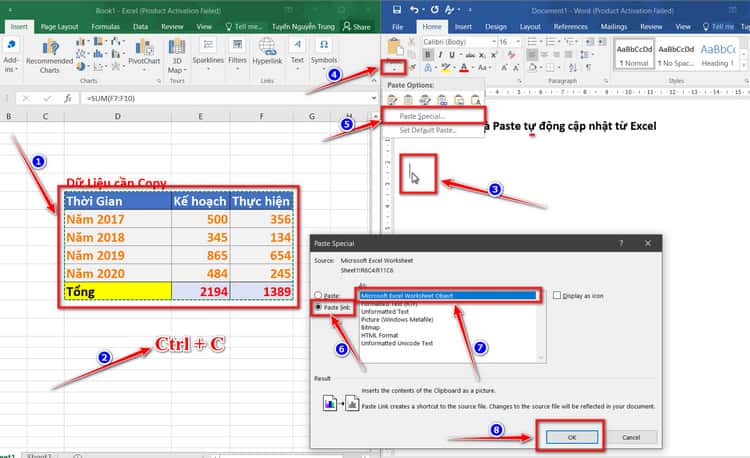
Task: Click the Insert Function fx icon
Action: coord(67,98)
